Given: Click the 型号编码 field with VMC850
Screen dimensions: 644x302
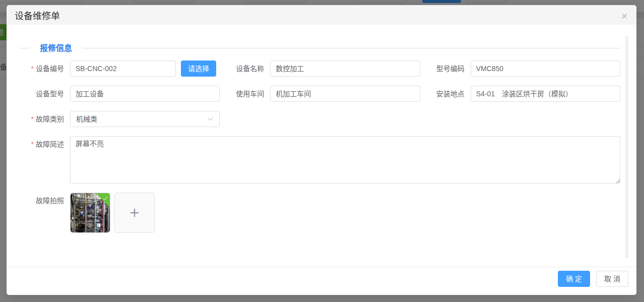Looking at the screenshot, I should 545,69.
